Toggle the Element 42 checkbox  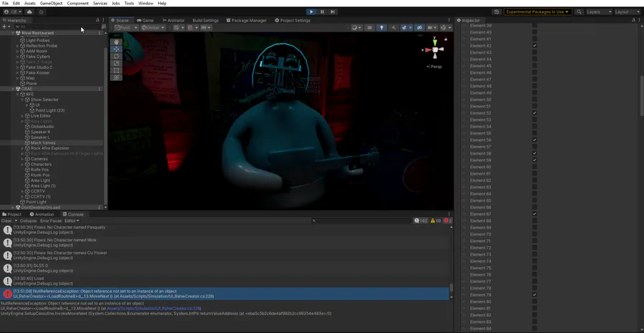coord(535,46)
